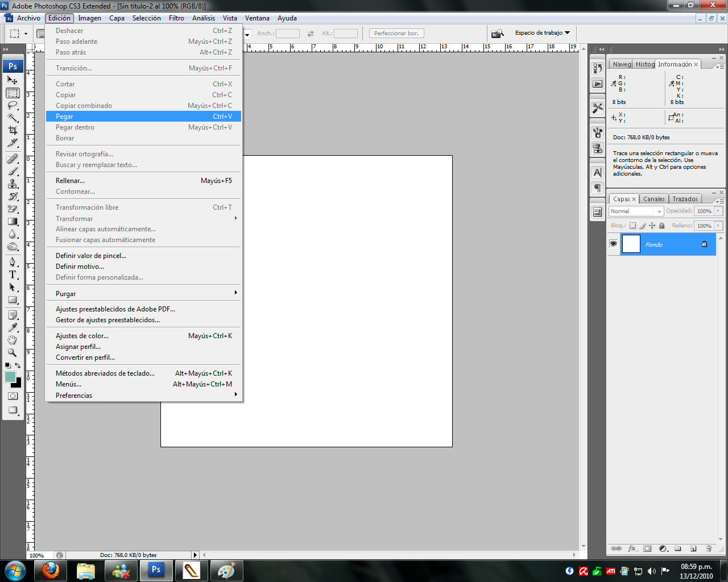
Task: Switch to the Canales tab
Action: tap(653, 199)
